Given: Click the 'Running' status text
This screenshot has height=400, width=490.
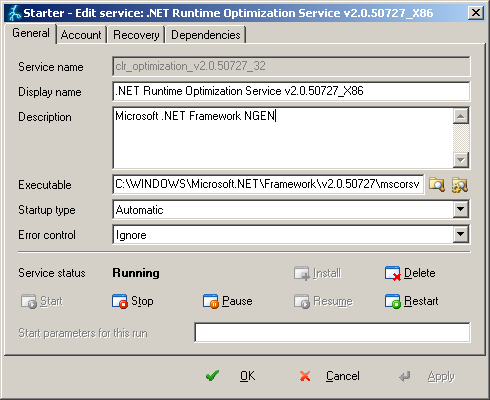Looking at the screenshot, I should click(136, 273).
